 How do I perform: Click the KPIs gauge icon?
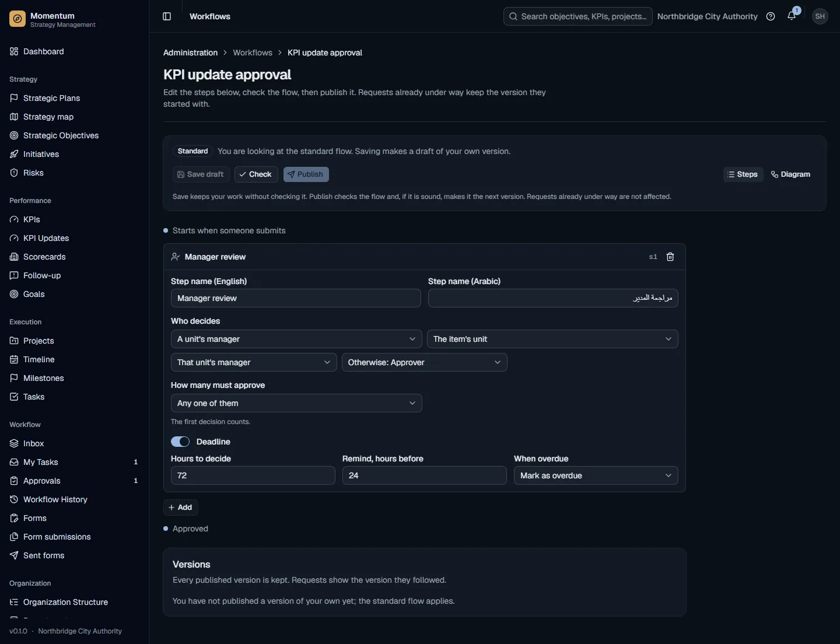pos(14,219)
